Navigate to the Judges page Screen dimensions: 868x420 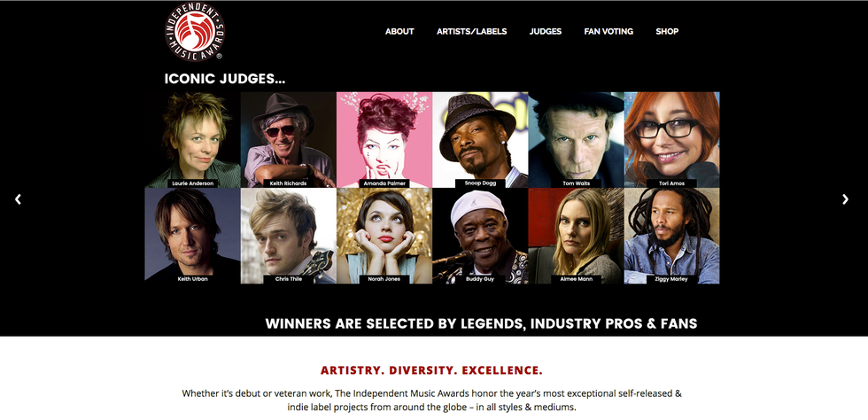[x=546, y=32]
